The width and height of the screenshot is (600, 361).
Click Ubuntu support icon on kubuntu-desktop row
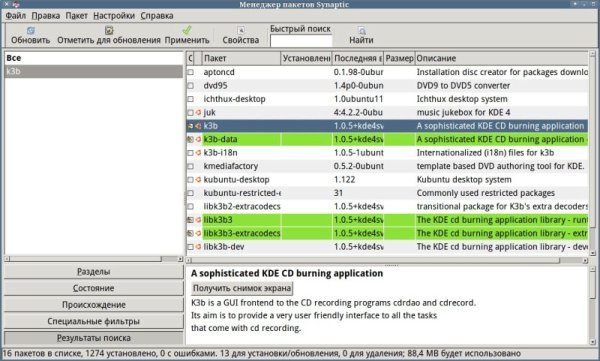point(198,180)
